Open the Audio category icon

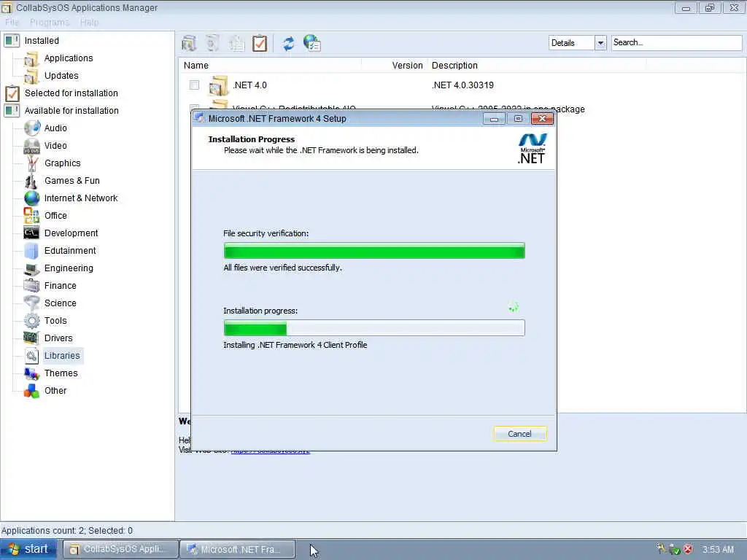[32, 128]
